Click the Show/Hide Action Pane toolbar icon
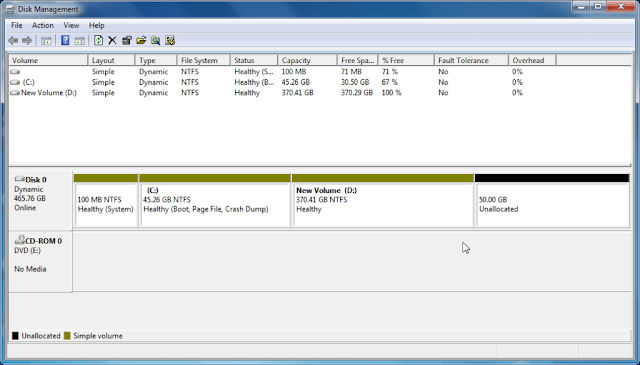The image size is (640, 365). coord(80,40)
